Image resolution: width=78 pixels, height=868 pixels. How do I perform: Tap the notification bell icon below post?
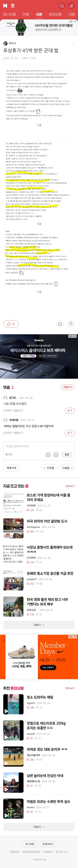pos(60,324)
